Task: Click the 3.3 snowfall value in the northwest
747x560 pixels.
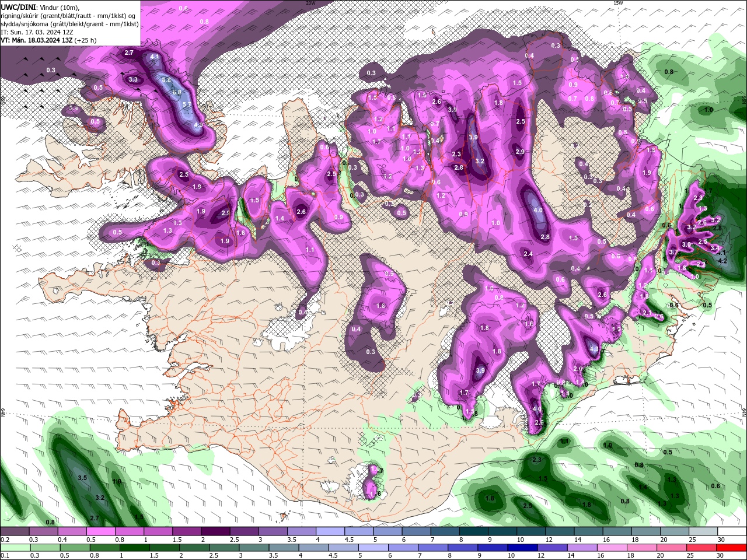Action: click(133, 79)
